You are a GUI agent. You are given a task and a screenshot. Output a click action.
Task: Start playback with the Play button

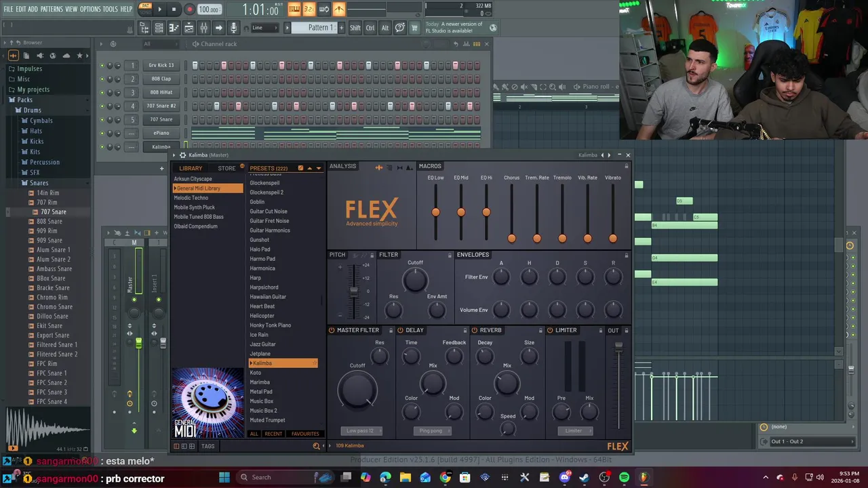(x=160, y=9)
